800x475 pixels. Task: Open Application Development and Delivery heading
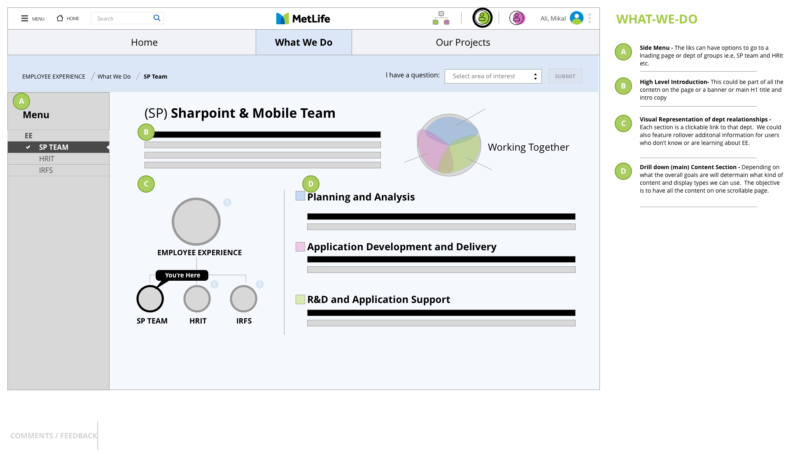click(x=402, y=247)
